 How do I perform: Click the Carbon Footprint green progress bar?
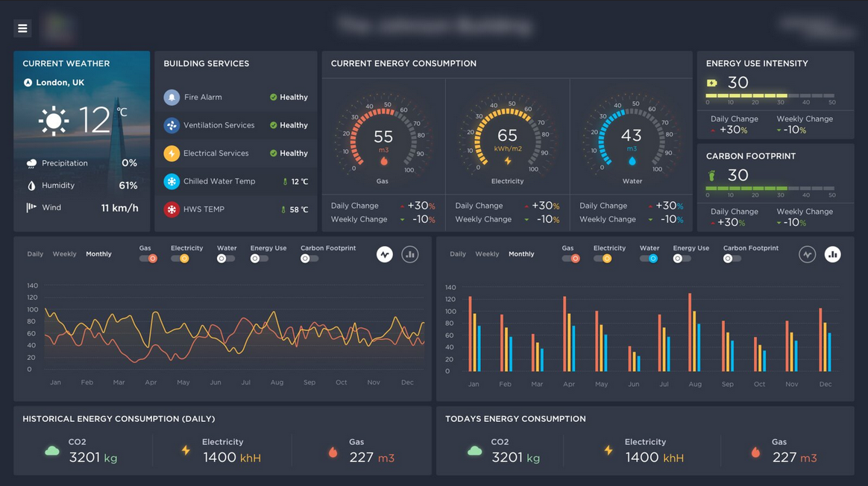pyautogui.click(x=770, y=189)
